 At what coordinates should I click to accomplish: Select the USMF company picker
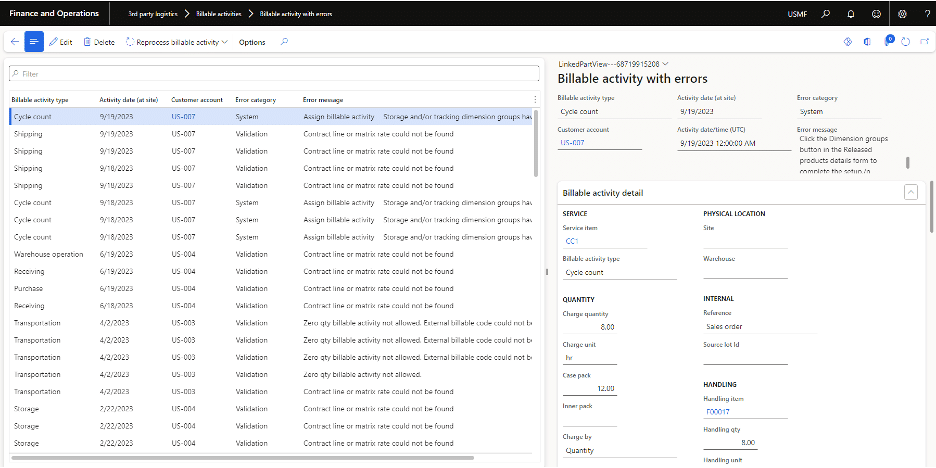798,14
